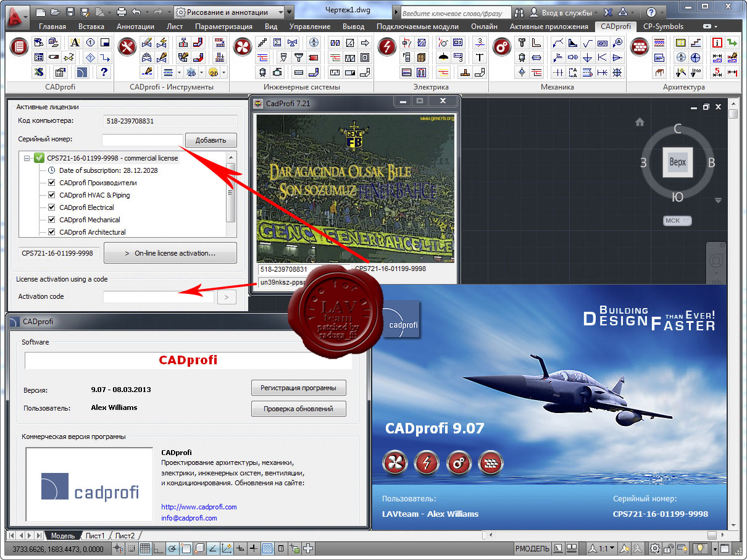This screenshot has width=747, height=560.
Task: Click the Верх face of ViewCube
Action: [x=678, y=162]
